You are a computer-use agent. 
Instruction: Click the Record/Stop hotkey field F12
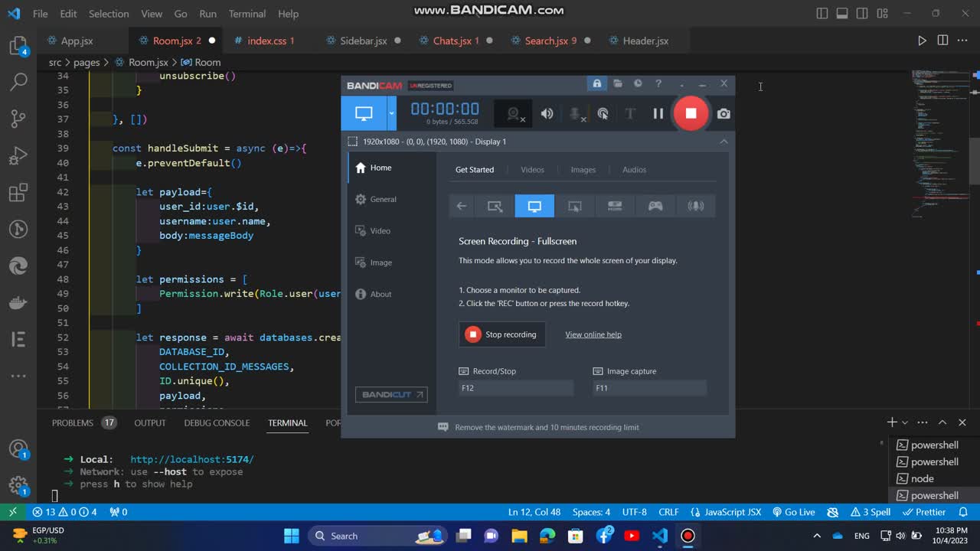[x=515, y=388]
